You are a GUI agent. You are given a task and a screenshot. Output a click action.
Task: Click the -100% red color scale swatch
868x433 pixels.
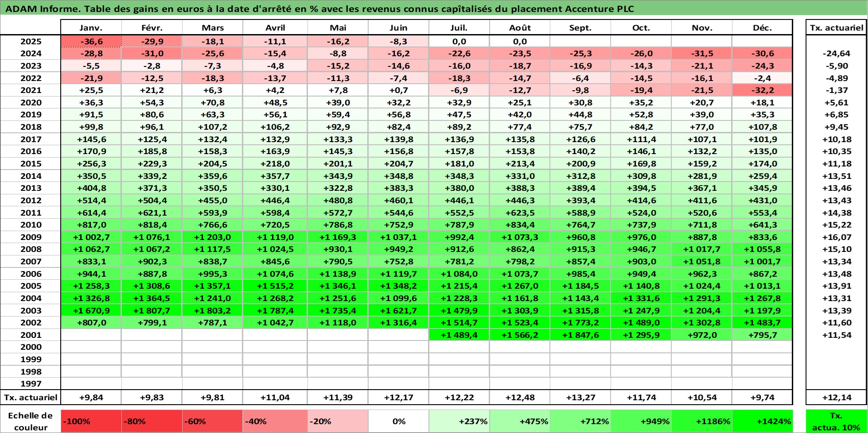(x=91, y=421)
